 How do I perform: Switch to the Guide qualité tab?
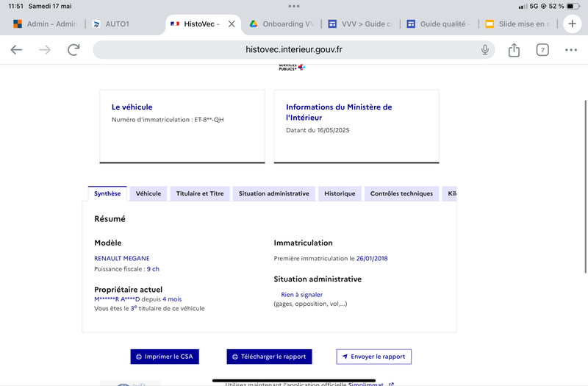click(439, 24)
